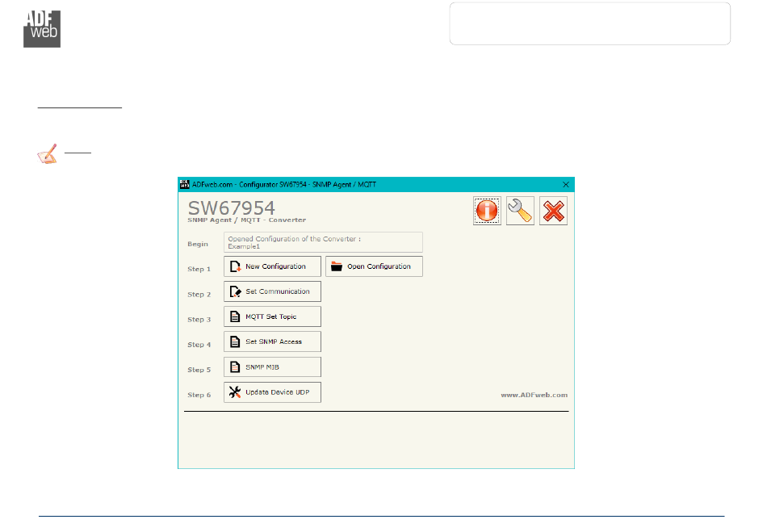Click the Step 2 label
Viewport: 767px width, 532px height.
pos(199,295)
